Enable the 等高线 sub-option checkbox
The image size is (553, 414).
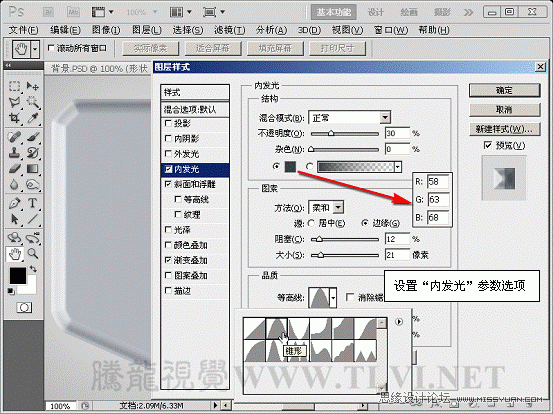click(178, 200)
